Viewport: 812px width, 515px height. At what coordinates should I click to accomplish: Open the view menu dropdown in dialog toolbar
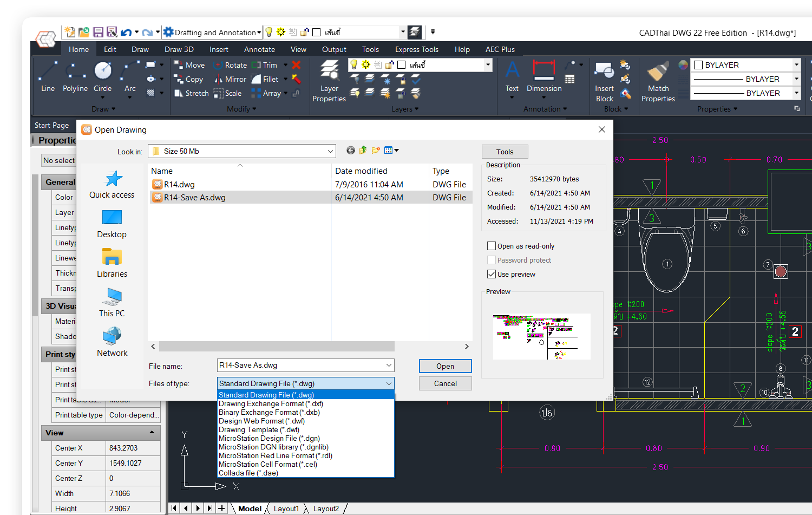pyautogui.click(x=396, y=151)
